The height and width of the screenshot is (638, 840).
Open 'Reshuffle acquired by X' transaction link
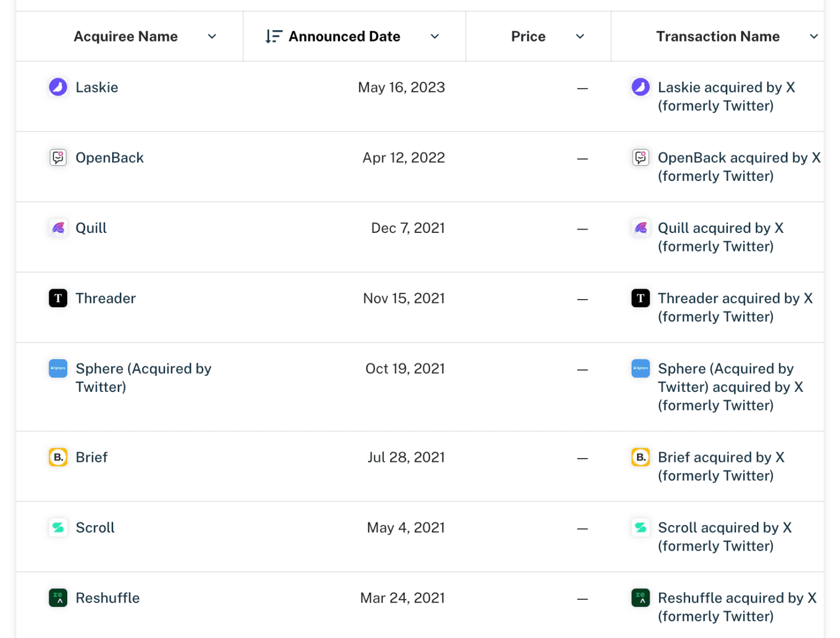737,607
